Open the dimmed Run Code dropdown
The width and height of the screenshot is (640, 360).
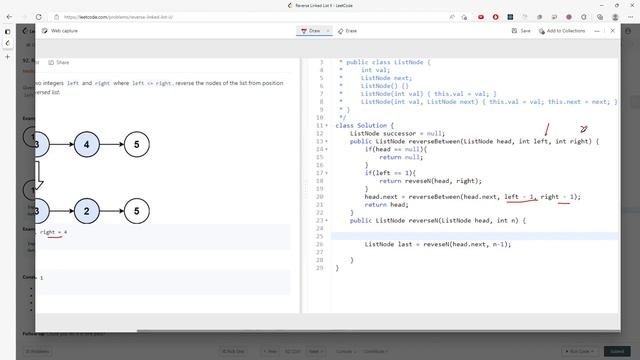click(x=580, y=351)
